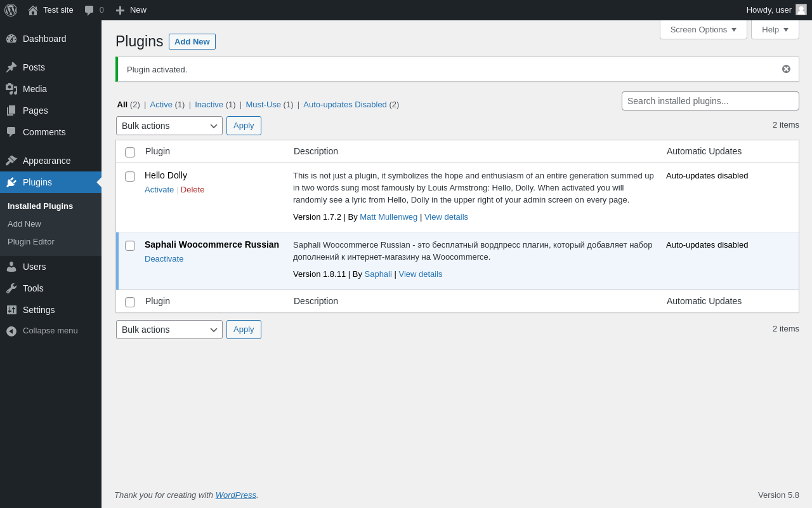Image resolution: width=812 pixels, height=508 pixels.
Task: Open Posts via the pushpin icon
Action: pyautogui.click(x=11, y=67)
